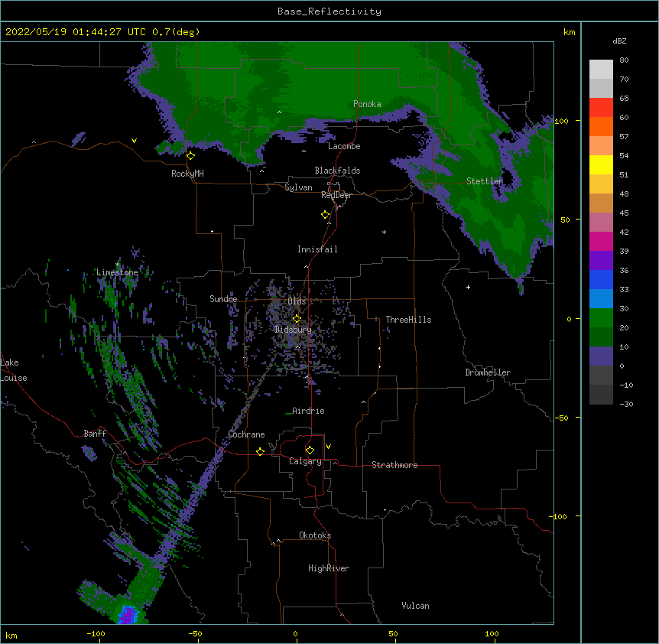Click the -50 tick on the bottom axis
The image size is (659, 644).
click(x=195, y=633)
